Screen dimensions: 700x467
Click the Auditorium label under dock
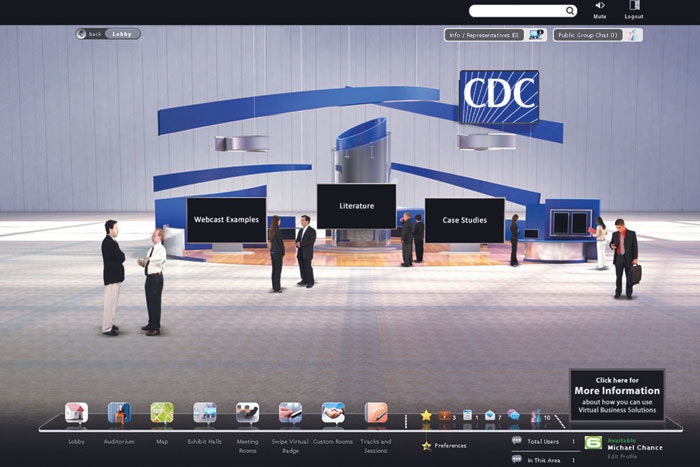pyautogui.click(x=119, y=442)
